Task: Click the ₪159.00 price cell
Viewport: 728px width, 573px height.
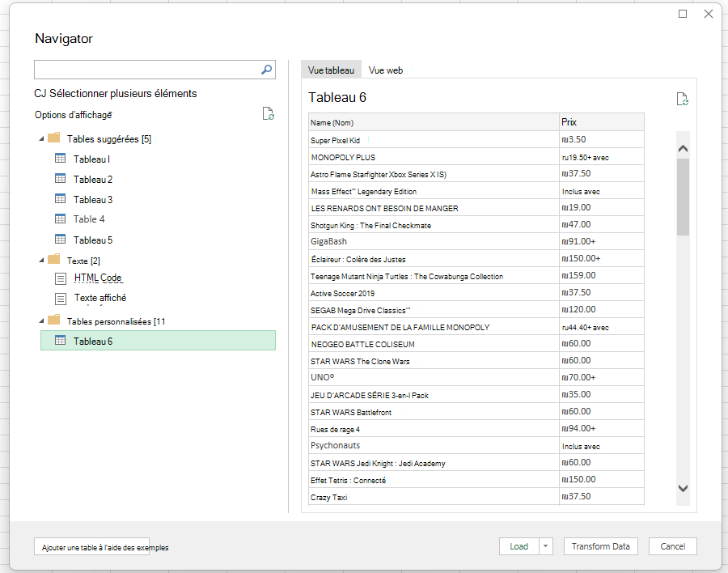Action: tap(602, 276)
